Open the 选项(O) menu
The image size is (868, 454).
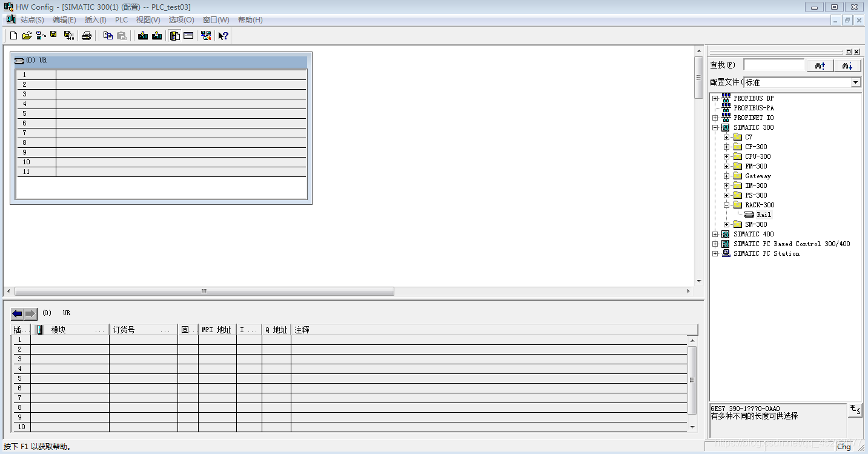(x=181, y=20)
